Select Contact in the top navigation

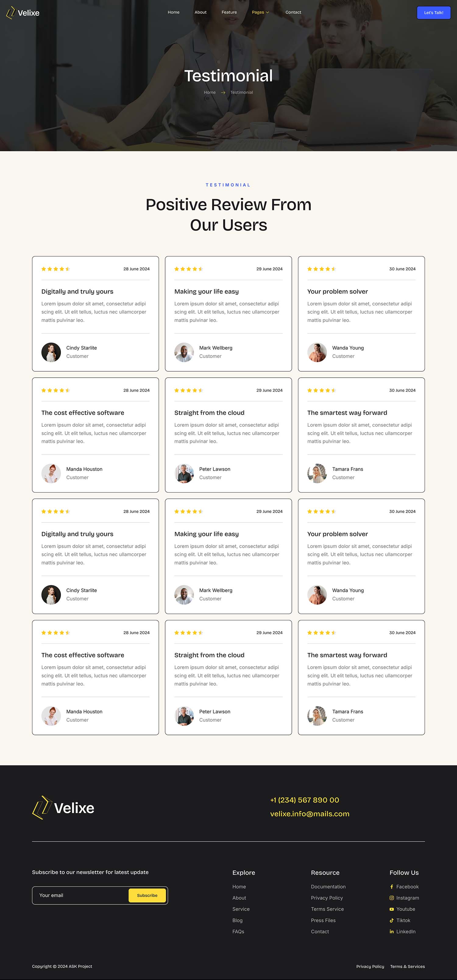point(293,12)
